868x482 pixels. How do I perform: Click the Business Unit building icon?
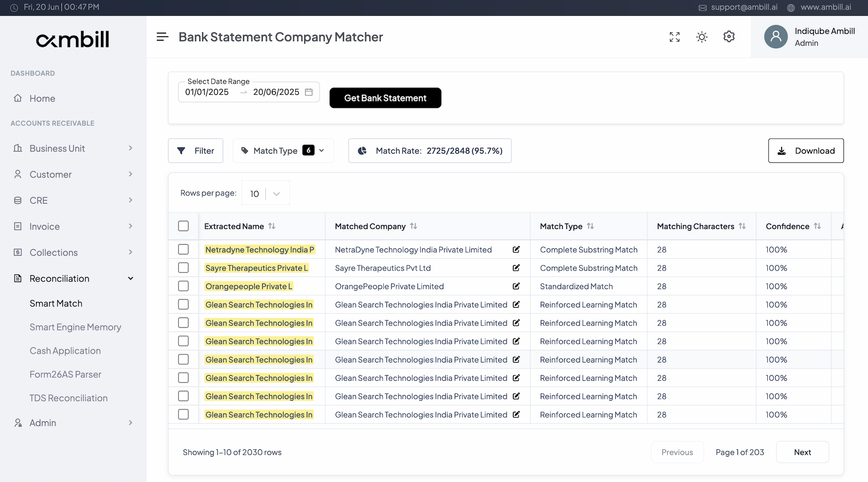click(x=18, y=148)
